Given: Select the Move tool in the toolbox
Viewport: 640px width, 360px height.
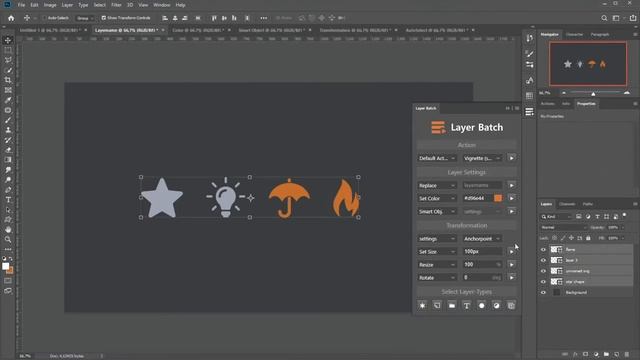Looking at the screenshot, I should 8,40.
